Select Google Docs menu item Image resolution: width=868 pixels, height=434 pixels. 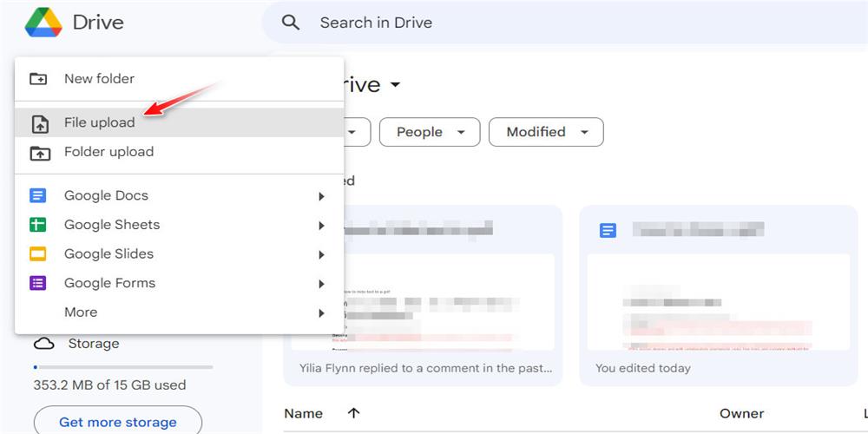tap(180, 195)
